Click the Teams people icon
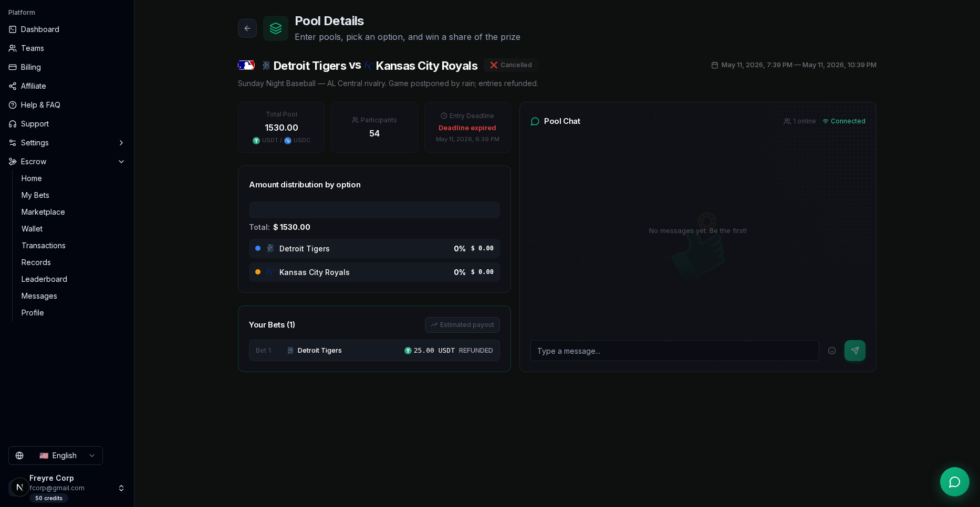The width and height of the screenshot is (980, 507). point(13,48)
